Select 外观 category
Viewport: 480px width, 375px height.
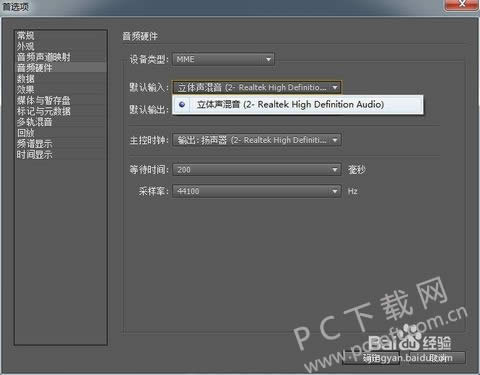coord(60,46)
